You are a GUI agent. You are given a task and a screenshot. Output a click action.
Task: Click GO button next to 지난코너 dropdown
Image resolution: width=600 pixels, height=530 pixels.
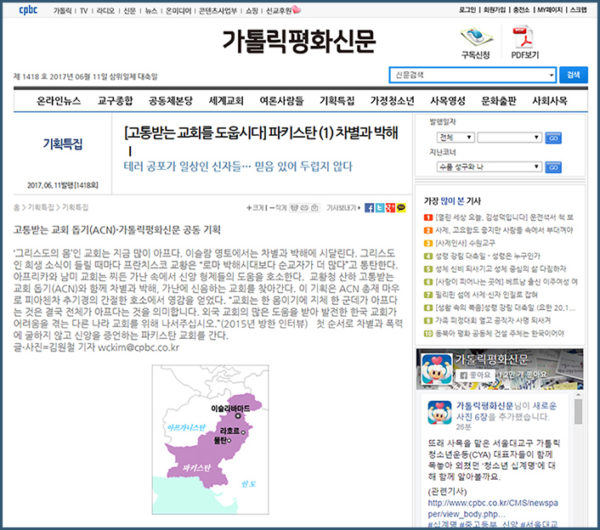553,167
